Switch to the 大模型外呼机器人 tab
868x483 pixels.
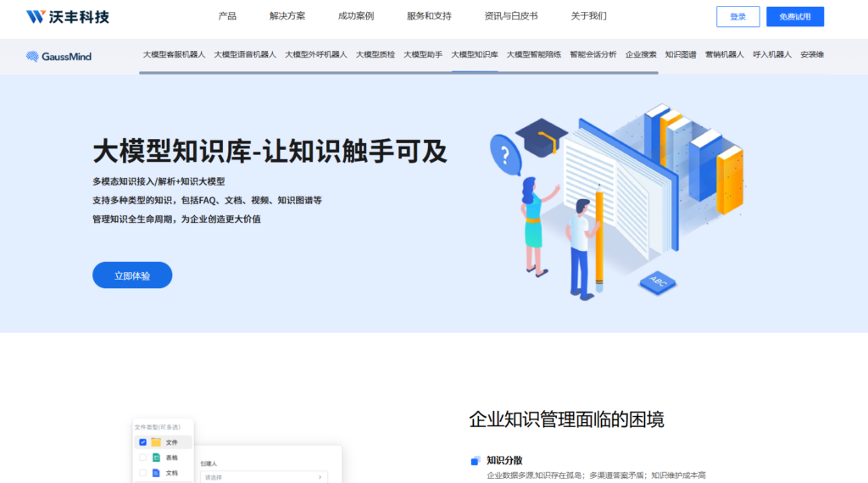click(315, 54)
